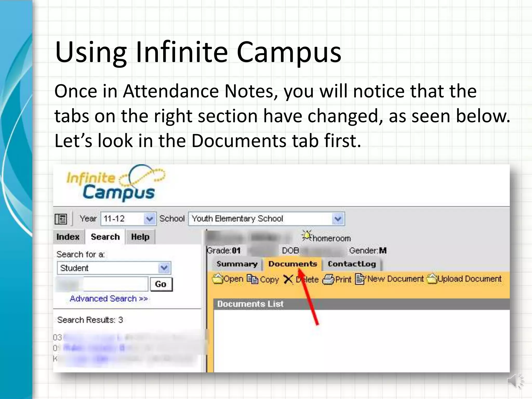The height and width of the screenshot is (399, 532).
Task: Click the Upload Document icon
Action: pos(432,279)
